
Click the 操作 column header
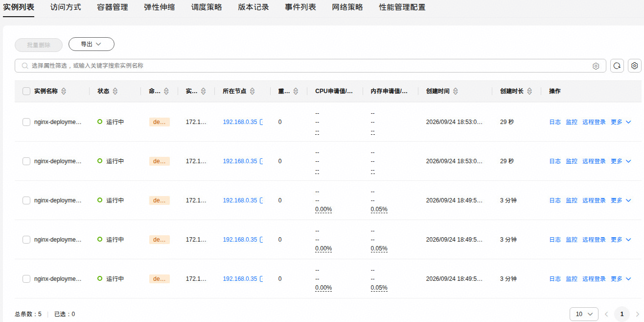[555, 91]
